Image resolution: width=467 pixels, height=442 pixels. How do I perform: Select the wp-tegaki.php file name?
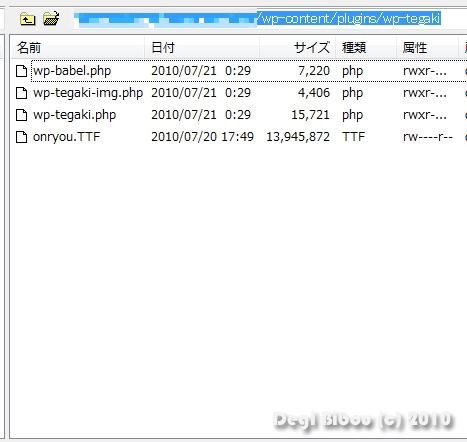[74, 115]
